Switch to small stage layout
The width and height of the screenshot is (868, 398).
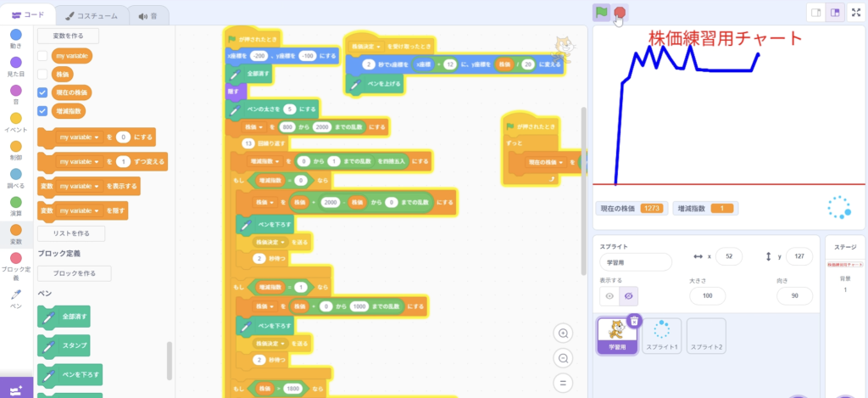(816, 12)
